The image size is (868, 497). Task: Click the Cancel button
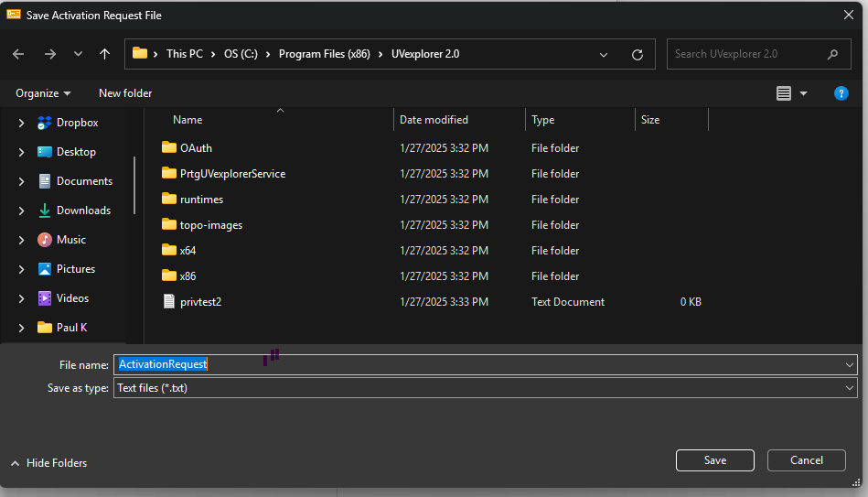coord(806,460)
